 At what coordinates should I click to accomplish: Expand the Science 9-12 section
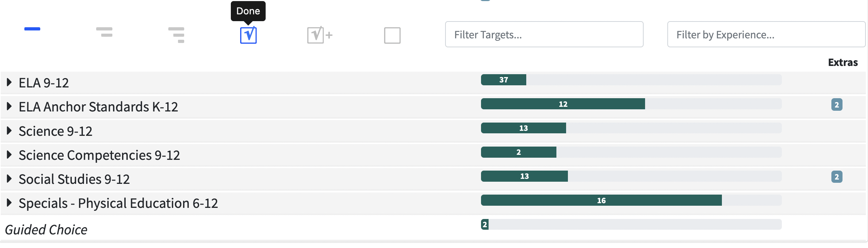pos(9,131)
